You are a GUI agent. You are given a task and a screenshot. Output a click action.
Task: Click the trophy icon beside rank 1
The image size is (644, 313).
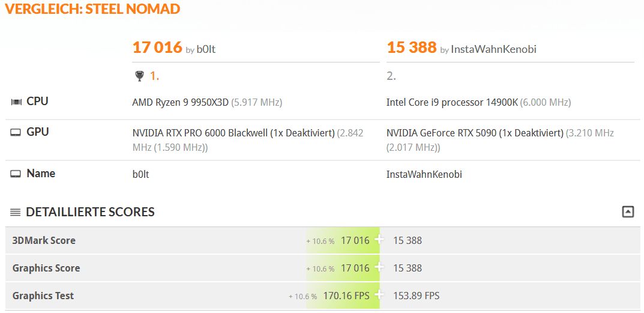tap(139, 76)
